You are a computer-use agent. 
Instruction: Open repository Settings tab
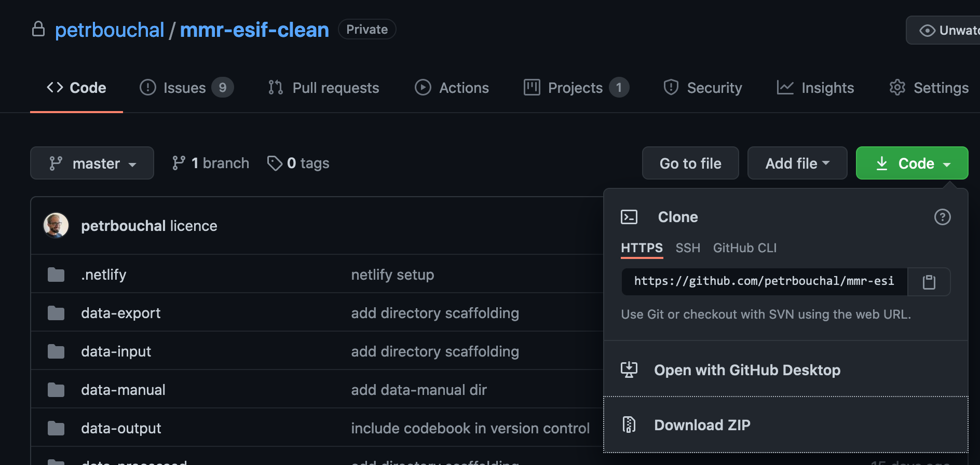pyautogui.click(x=929, y=88)
